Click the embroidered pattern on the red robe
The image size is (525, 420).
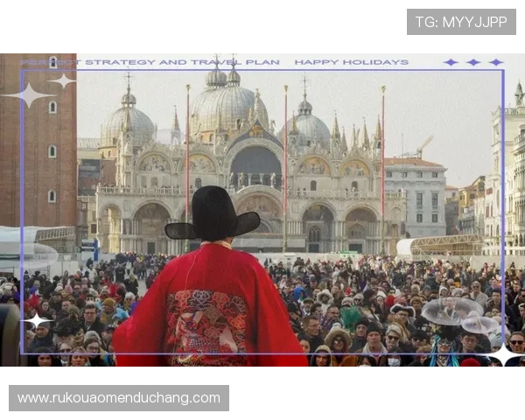[x=208, y=324]
